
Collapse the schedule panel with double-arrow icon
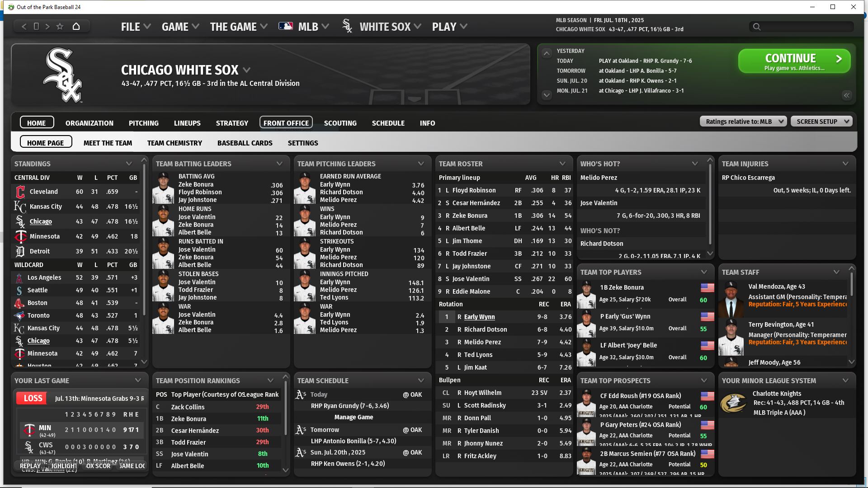coord(846,95)
